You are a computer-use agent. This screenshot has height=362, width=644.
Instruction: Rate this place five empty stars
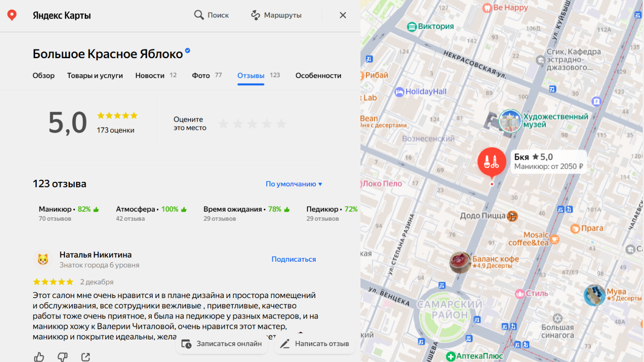pyautogui.click(x=281, y=124)
